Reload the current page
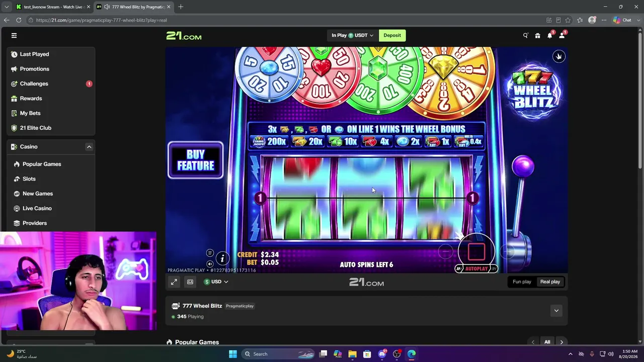 19,20
